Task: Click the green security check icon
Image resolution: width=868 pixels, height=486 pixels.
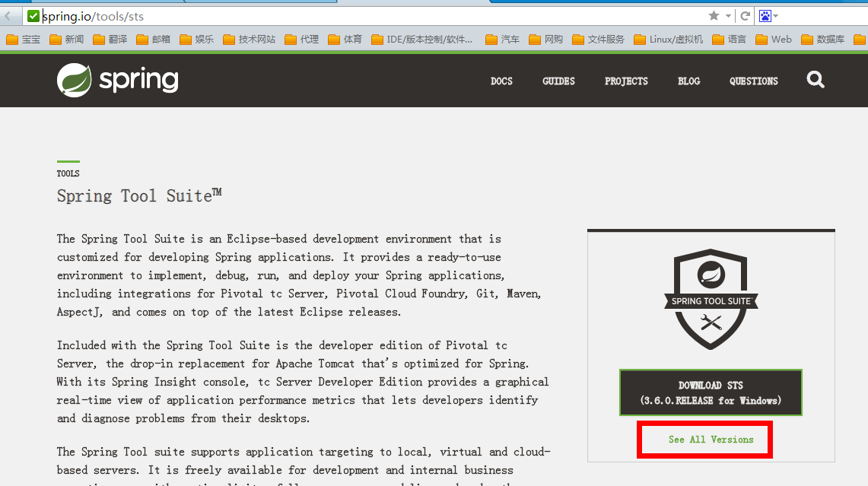Action: [x=33, y=16]
